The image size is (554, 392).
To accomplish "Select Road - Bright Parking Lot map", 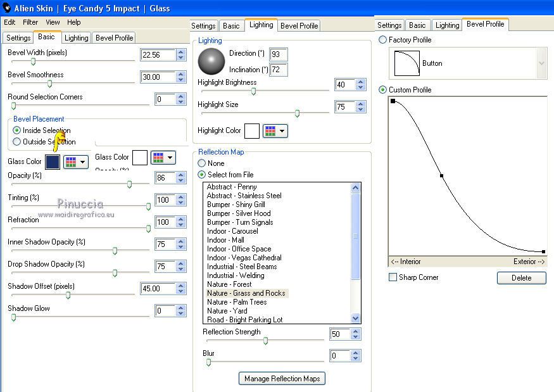I will 245,320.
